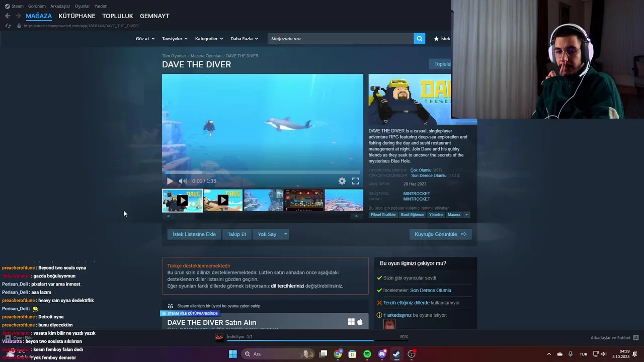Open the İstek wishlist star link

click(x=442, y=39)
